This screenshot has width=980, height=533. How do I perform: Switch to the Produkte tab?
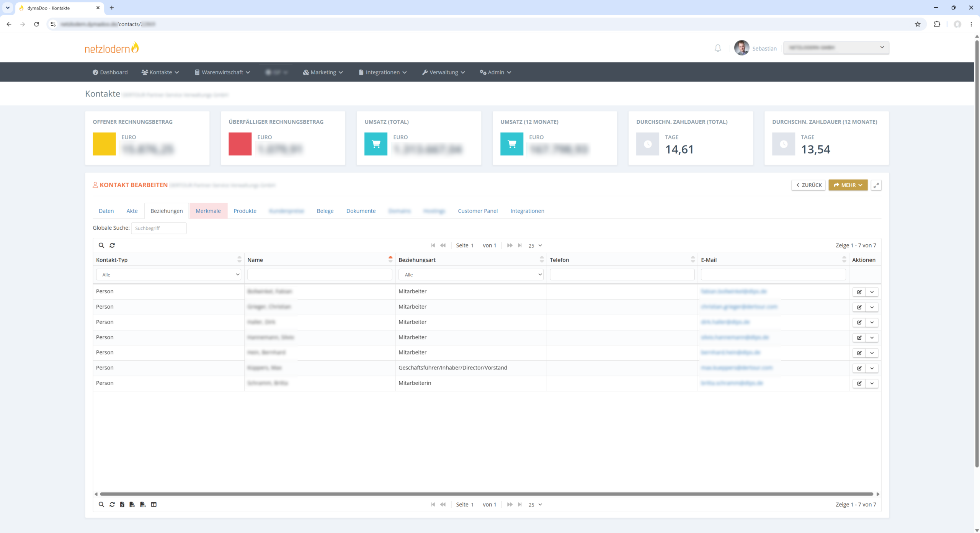click(245, 211)
